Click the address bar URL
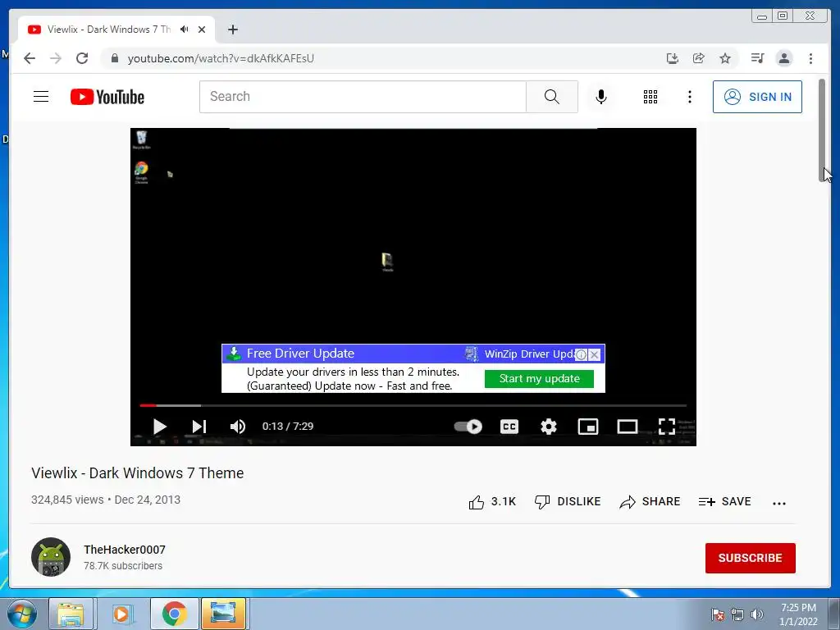840x630 pixels. 221,58
